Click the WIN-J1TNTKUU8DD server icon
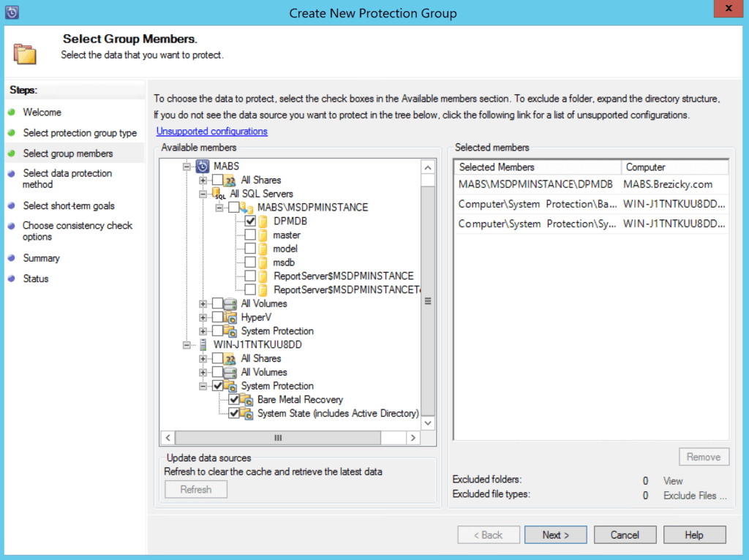This screenshot has width=749, height=560. 203,344
